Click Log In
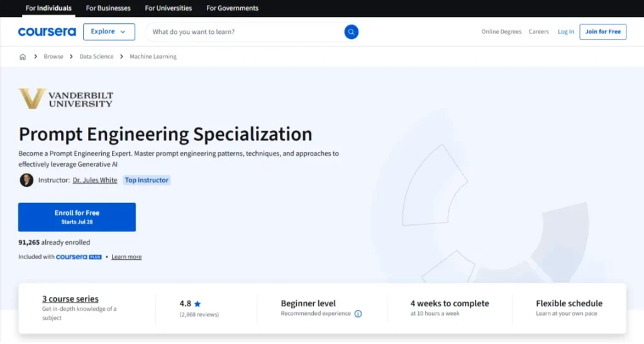This screenshot has height=344, width=644. [x=565, y=31]
